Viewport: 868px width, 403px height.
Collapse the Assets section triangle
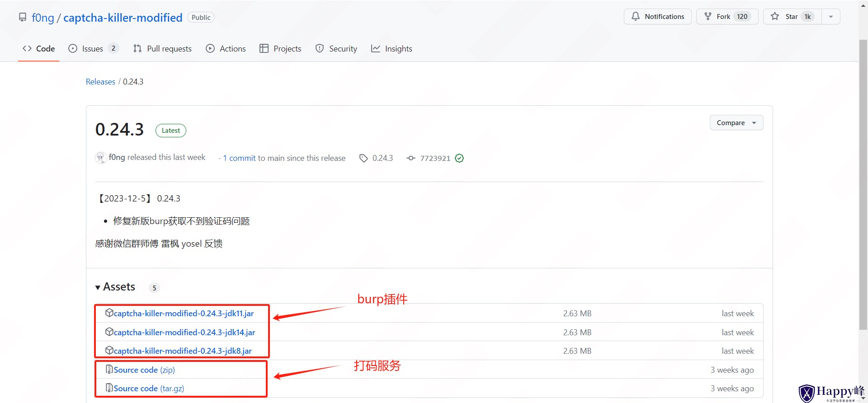click(x=98, y=287)
